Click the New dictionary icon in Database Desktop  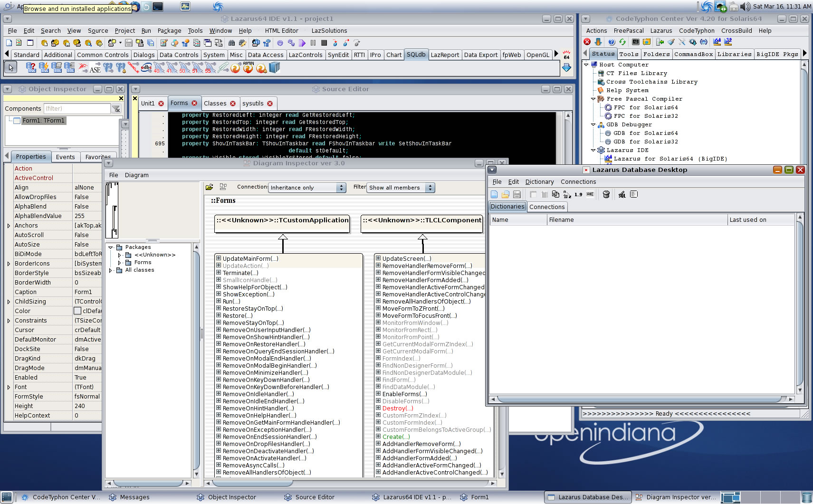pyautogui.click(x=494, y=194)
